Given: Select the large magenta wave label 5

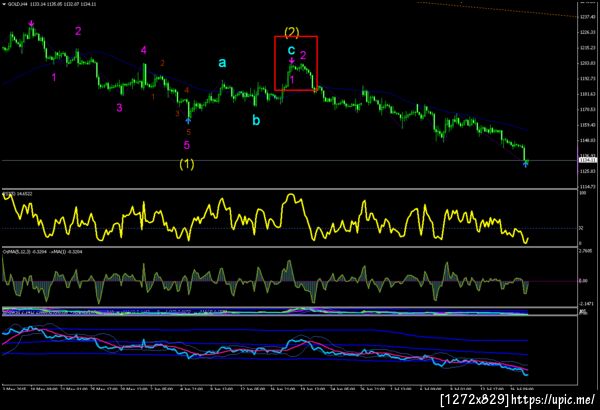Looking at the screenshot, I should click(x=187, y=145).
